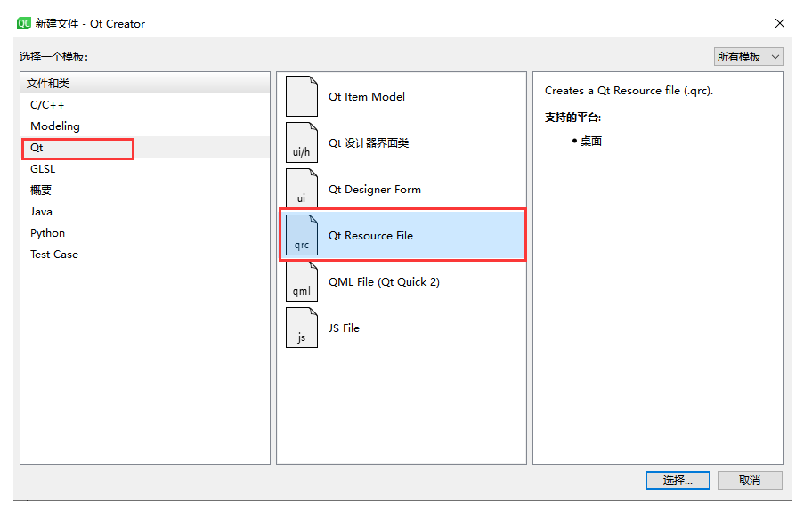Select the Modeling category
The image size is (812, 511).
pyautogui.click(x=145, y=126)
